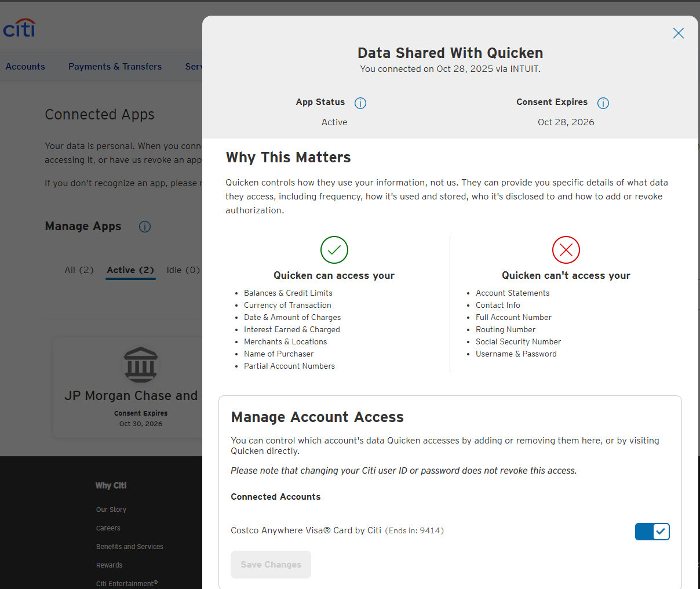
Task: Click the 'Oct 30, 2026' date on JP Morgan card
Action: (141, 424)
